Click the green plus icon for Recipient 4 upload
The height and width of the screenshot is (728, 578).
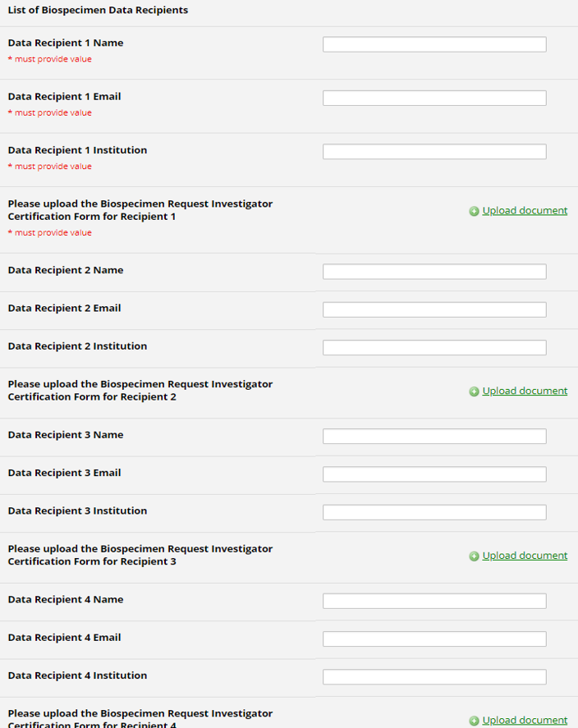point(474,721)
